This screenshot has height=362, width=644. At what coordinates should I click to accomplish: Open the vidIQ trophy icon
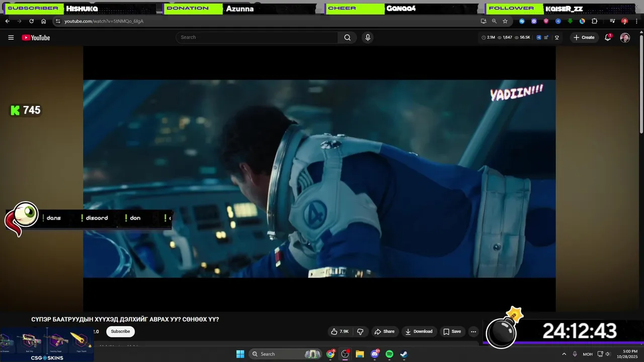pyautogui.click(x=557, y=38)
